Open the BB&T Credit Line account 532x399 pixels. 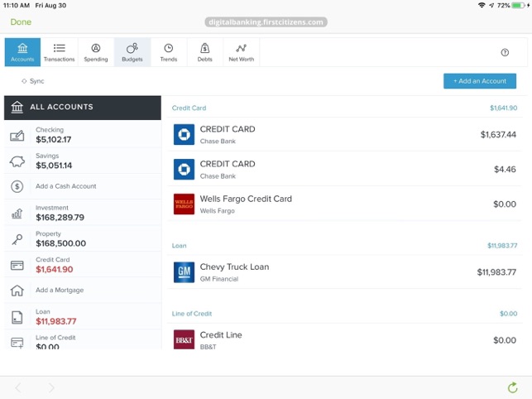point(345,338)
